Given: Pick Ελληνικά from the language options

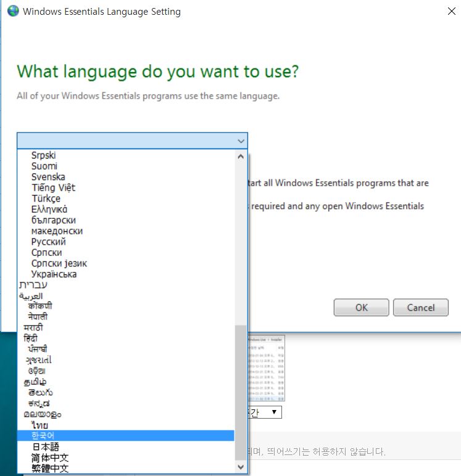Looking at the screenshot, I should pyautogui.click(x=126, y=209).
